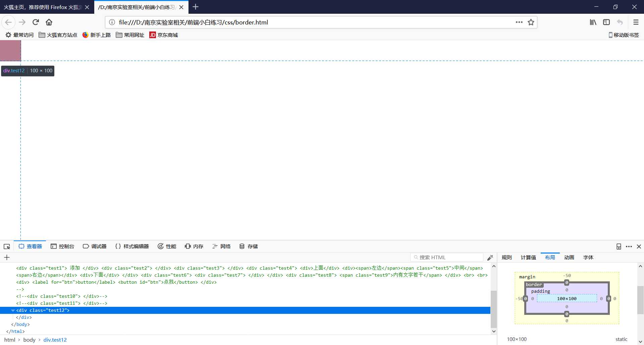The image size is (644, 345).
Task: Show the 字体 fonts side panel
Action: click(588, 257)
